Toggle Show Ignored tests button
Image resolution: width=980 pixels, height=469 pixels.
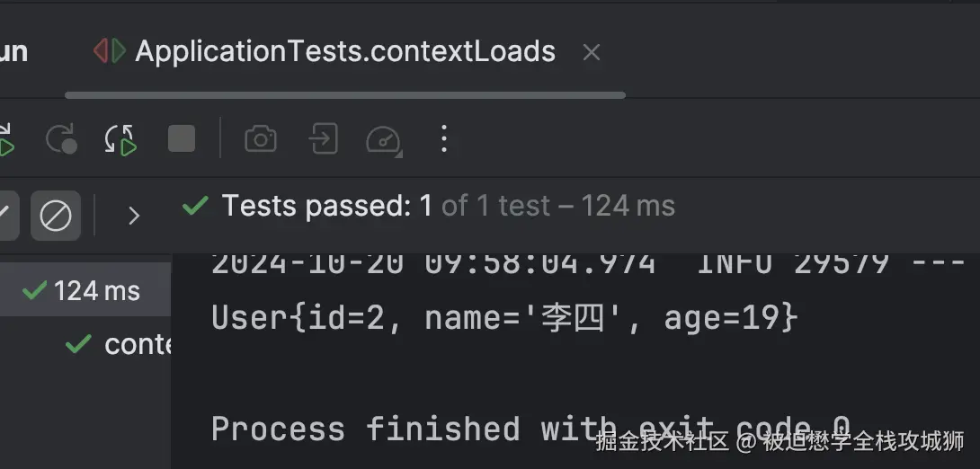click(x=56, y=216)
